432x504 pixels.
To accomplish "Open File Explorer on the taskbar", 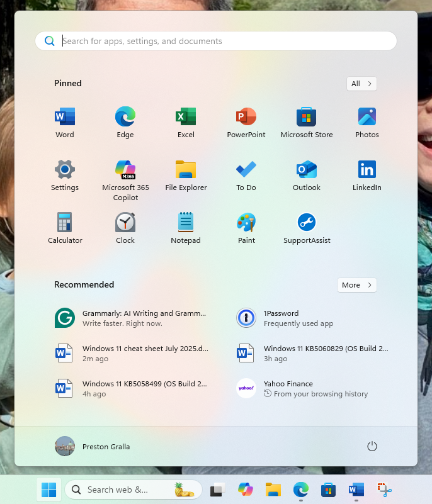I will [273, 490].
